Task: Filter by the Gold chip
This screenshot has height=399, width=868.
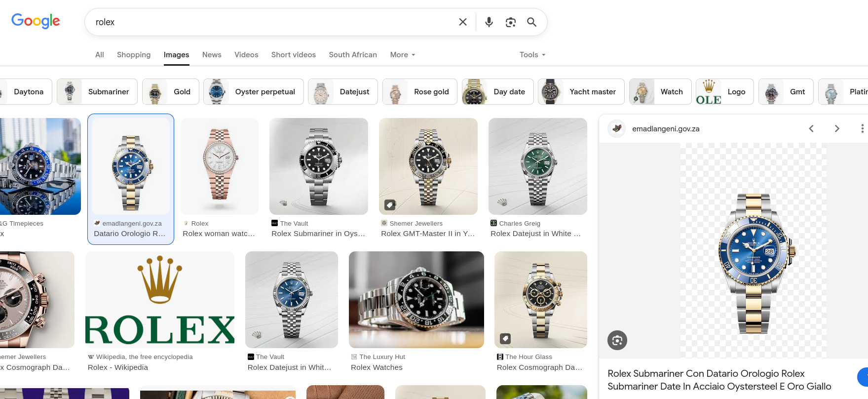Action: pos(171,92)
